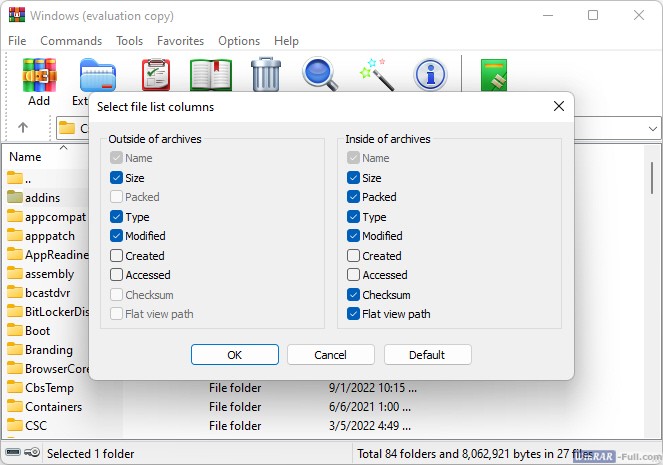663x465 pixels.
Task: Click the Default button
Action: pos(427,355)
